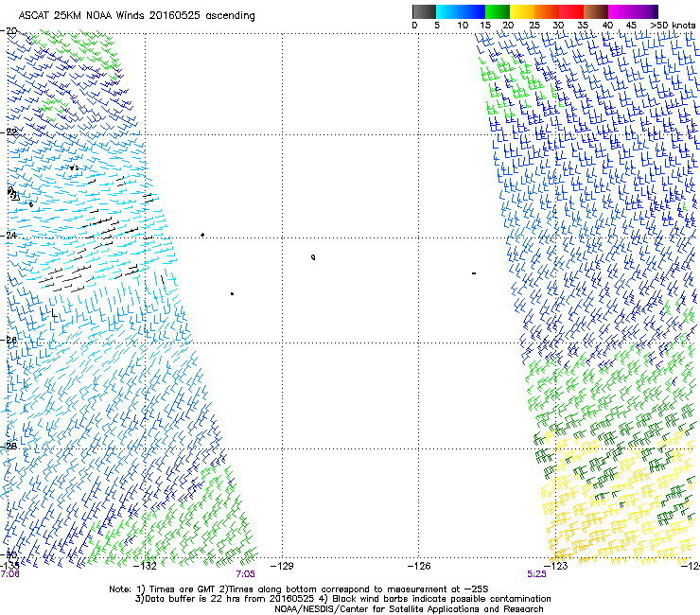Click the '-20' latitude label
This screenshot has height=615, width=700.
[x=9, y=31]
